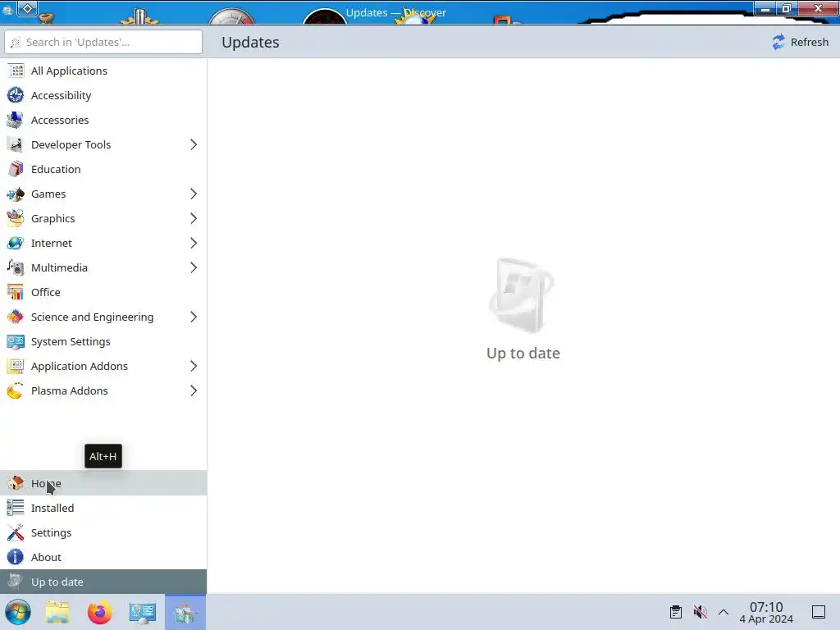Expand the Developer Tools subcategories arrow
This screenshot has width=840, height=630.
(194, 144)
